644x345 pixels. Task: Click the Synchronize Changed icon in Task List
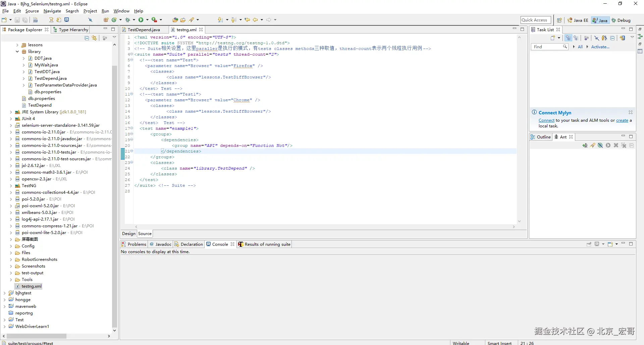pyautogui.click(x=623, y=38)
